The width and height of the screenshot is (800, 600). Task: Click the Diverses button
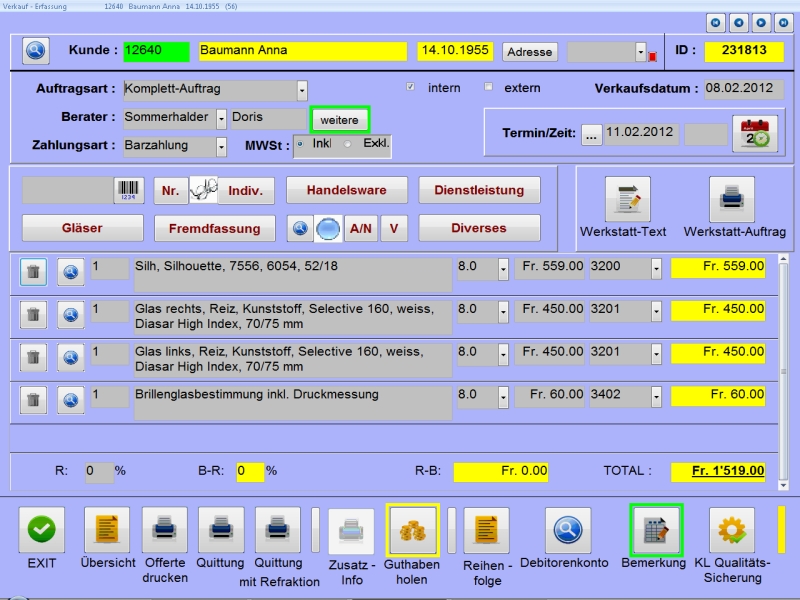479,228
